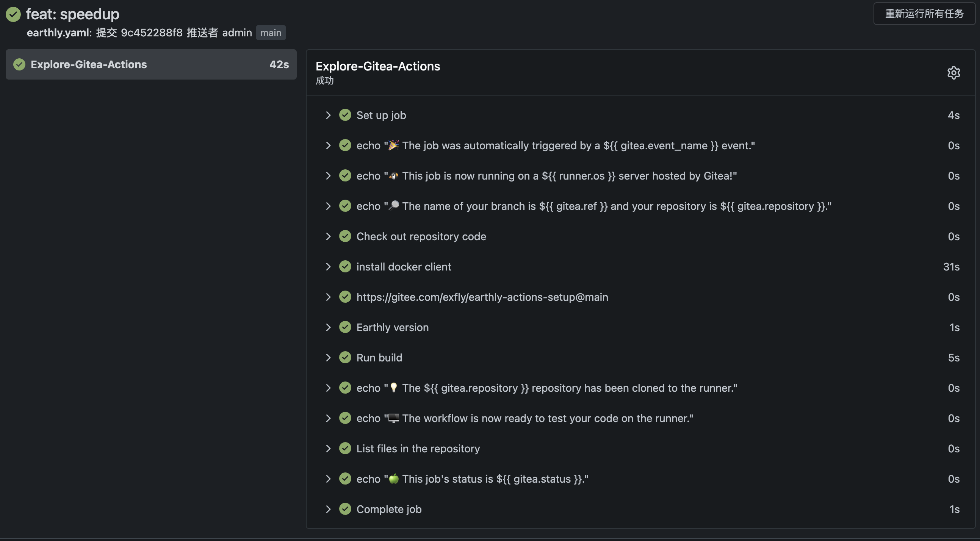Expand the install docker client step
Screen dimensions: 980x541
[328, 266]
